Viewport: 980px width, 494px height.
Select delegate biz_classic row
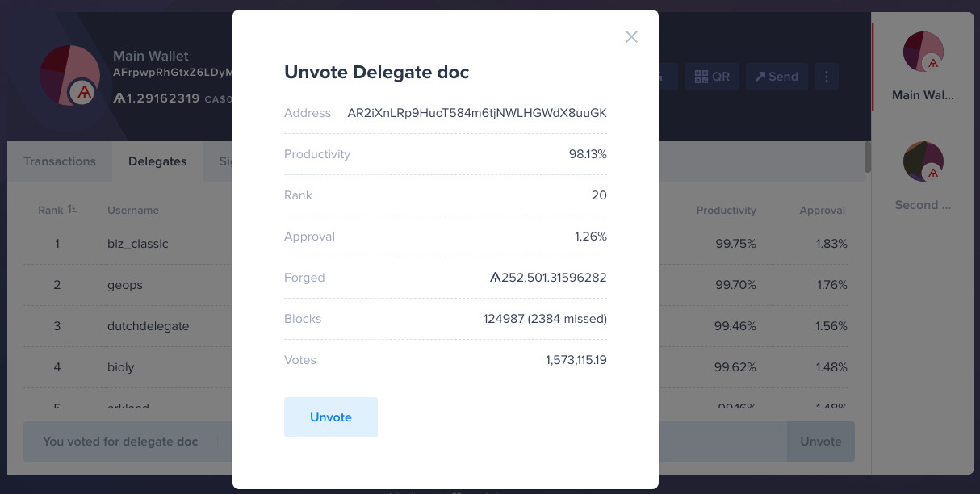point(436,244)
